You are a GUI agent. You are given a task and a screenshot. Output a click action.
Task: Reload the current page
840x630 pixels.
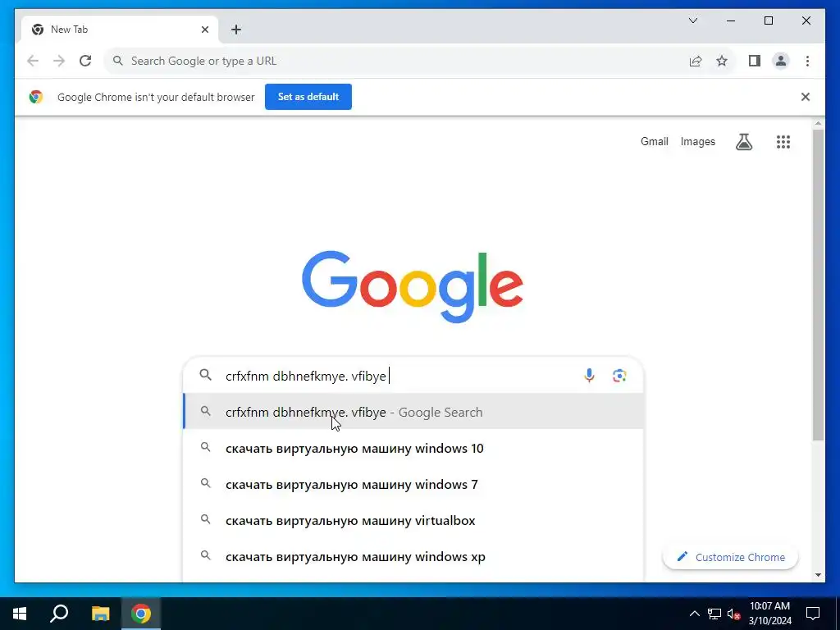click(85, 61)
